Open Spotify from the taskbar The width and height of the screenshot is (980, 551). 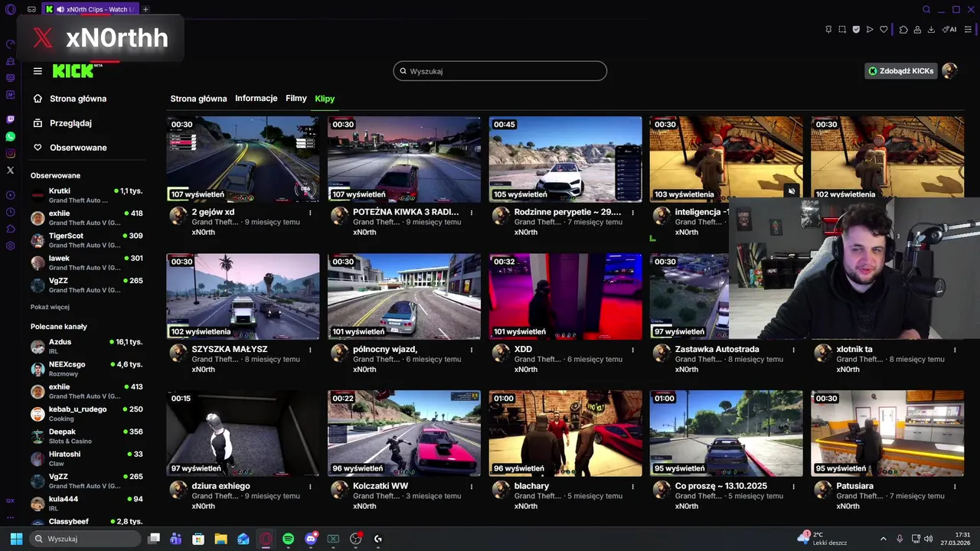click(288, 539)
